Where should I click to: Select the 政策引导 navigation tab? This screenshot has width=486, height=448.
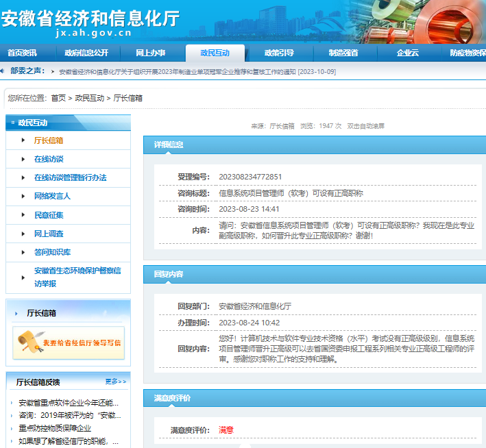[x=280, y=53]
